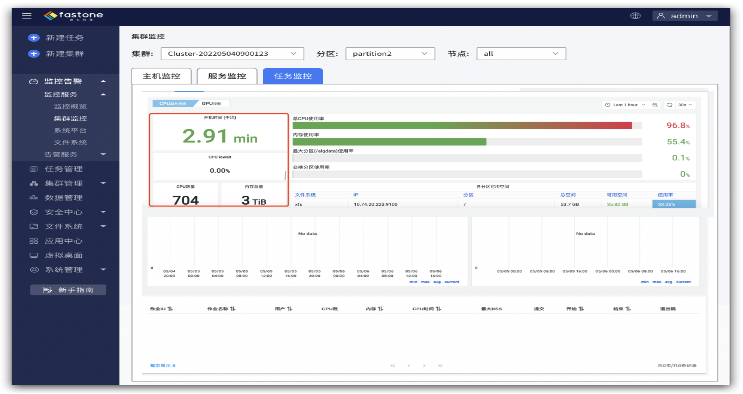Click the 55.4% memory usage bar

467,141
